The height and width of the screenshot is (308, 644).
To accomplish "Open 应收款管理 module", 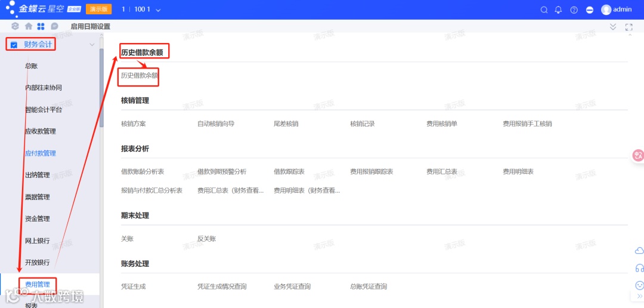I will (x=41, y=131).
